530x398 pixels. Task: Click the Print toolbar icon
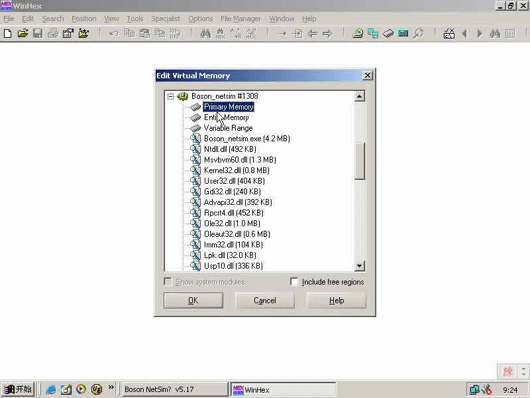click(x=53, y=33)
